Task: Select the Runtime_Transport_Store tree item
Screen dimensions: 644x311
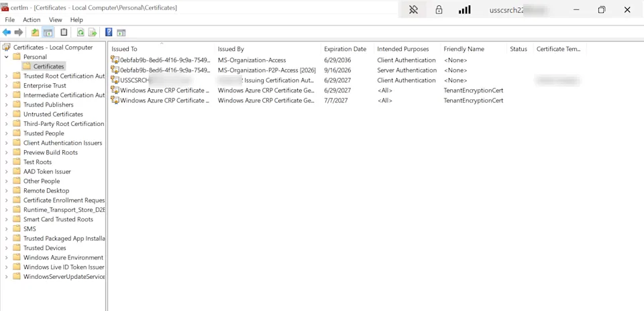Action: [x=64, y=210]
